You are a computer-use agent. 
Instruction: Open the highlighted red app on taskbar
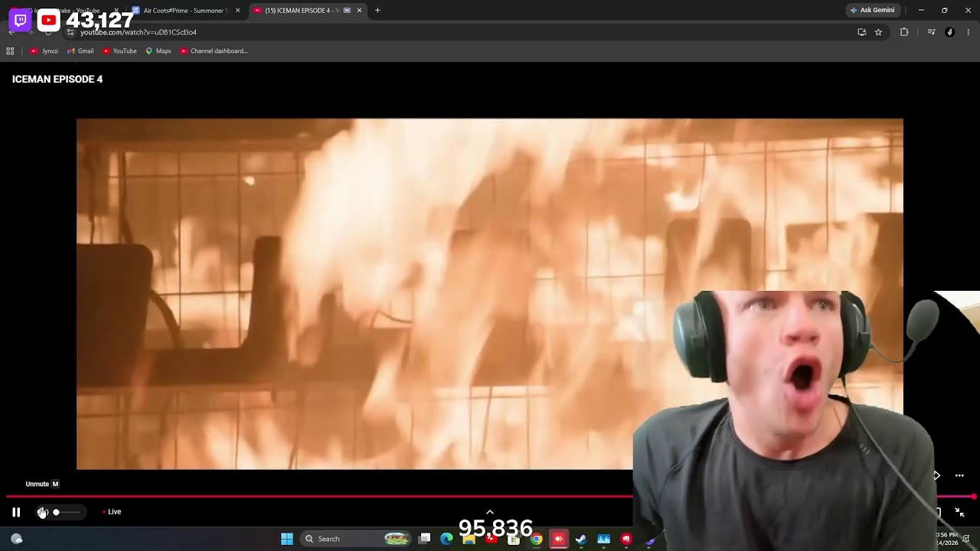[559, 539]
